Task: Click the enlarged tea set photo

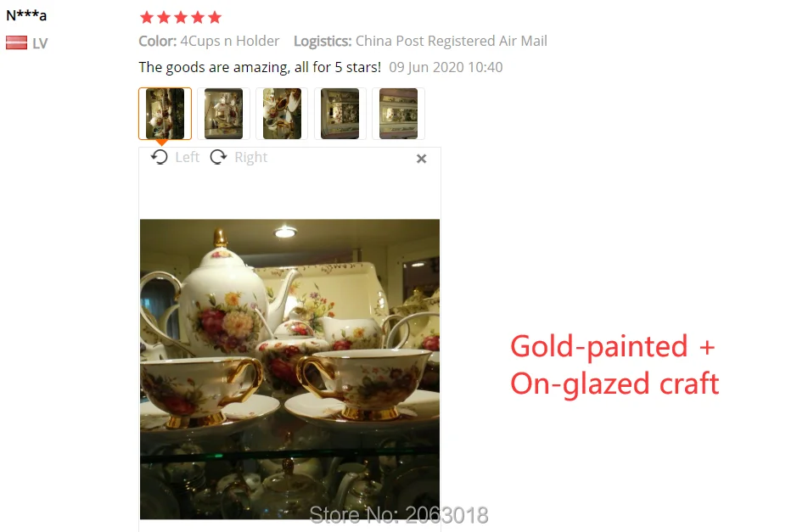Action: pos(289,369)
